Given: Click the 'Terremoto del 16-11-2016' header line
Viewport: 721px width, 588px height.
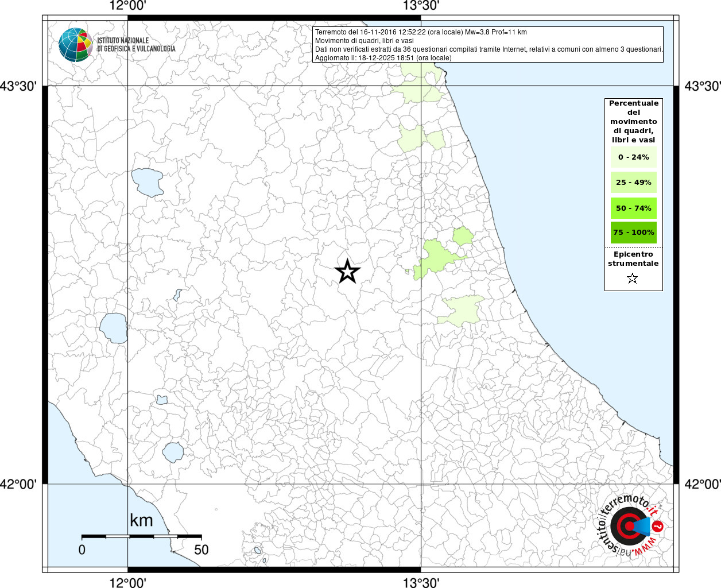Looking at the screenshot, I should coord(421,32).
